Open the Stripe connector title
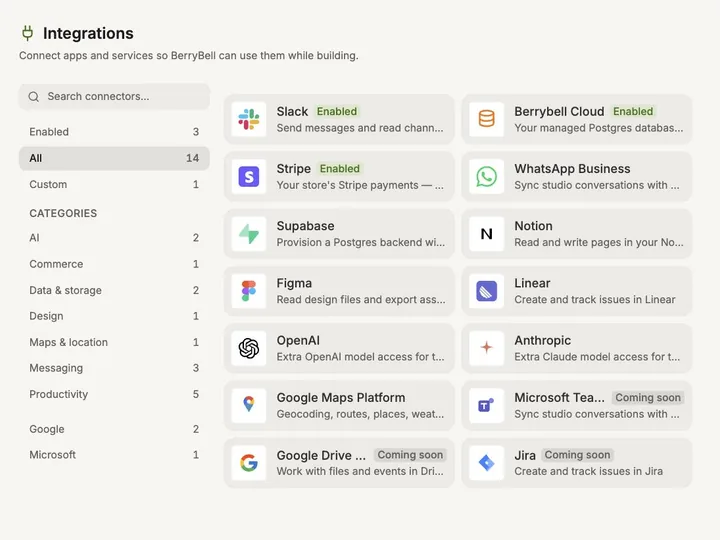Viewport: 720px width, 540px height. tap(293, 169)
